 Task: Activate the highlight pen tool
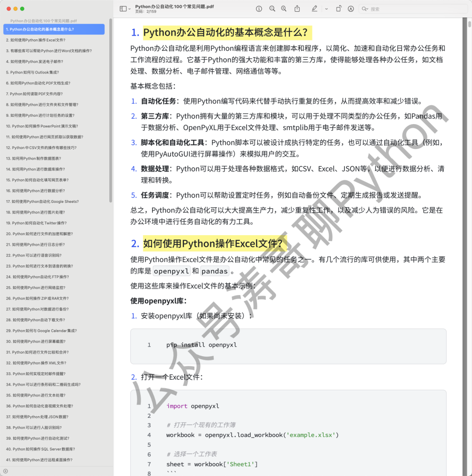(x=315, y=9)
